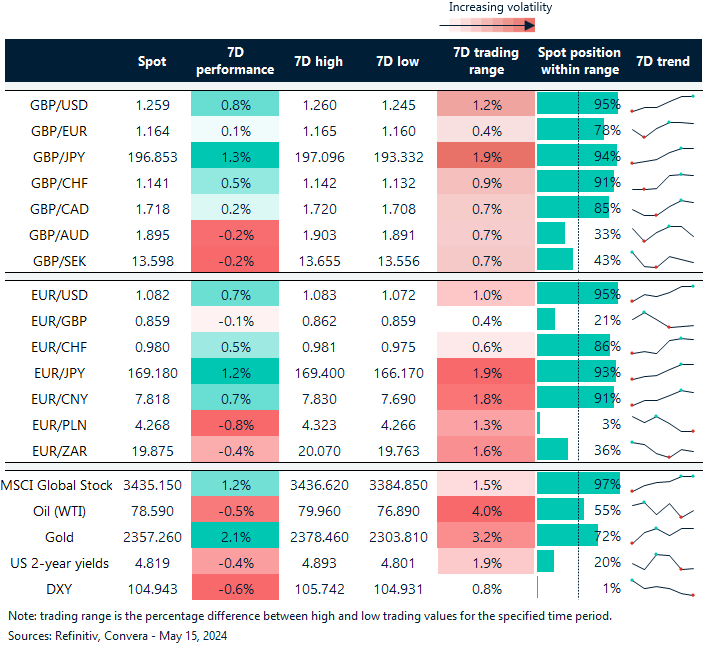708x648 pixels.
Task: Click the GBP/AUD 33% spot position bar
Action: 551,234
